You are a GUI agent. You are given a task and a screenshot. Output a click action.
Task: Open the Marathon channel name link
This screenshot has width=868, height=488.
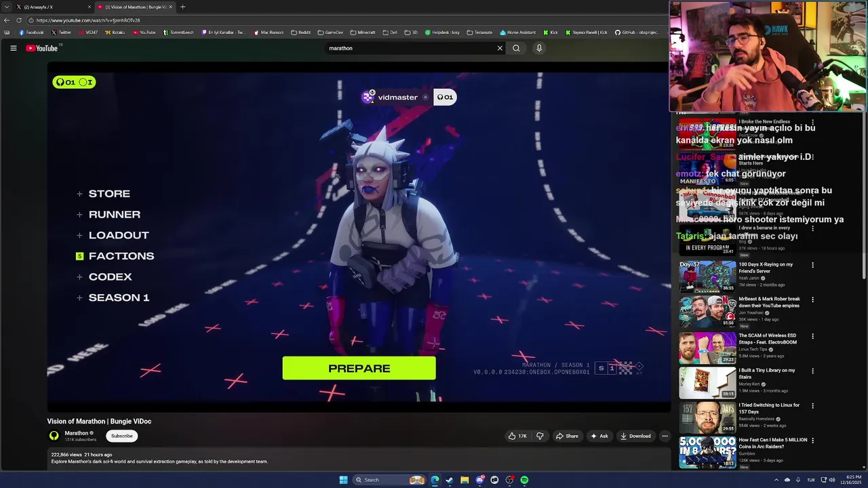[x=77, y=433]
